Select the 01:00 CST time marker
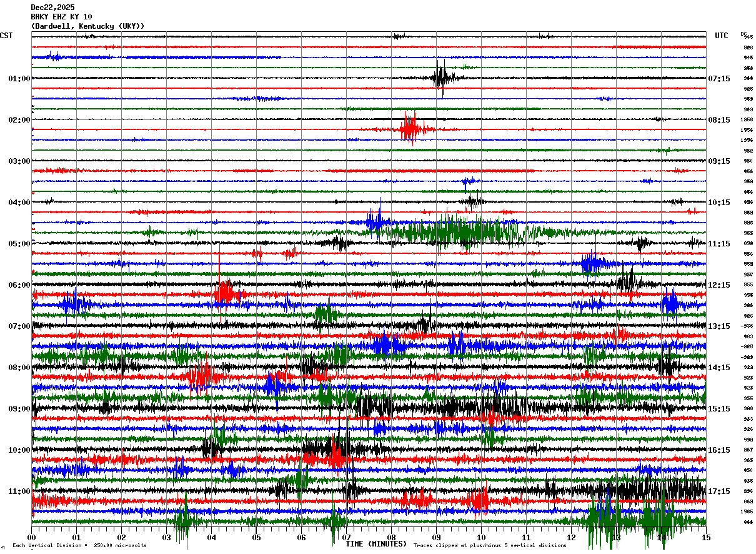 coord(19,79)
